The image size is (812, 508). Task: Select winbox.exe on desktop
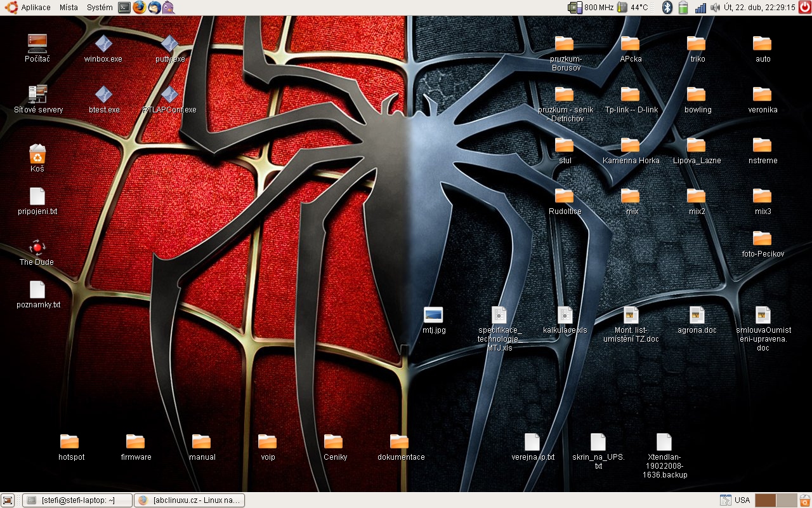[103, 49]
